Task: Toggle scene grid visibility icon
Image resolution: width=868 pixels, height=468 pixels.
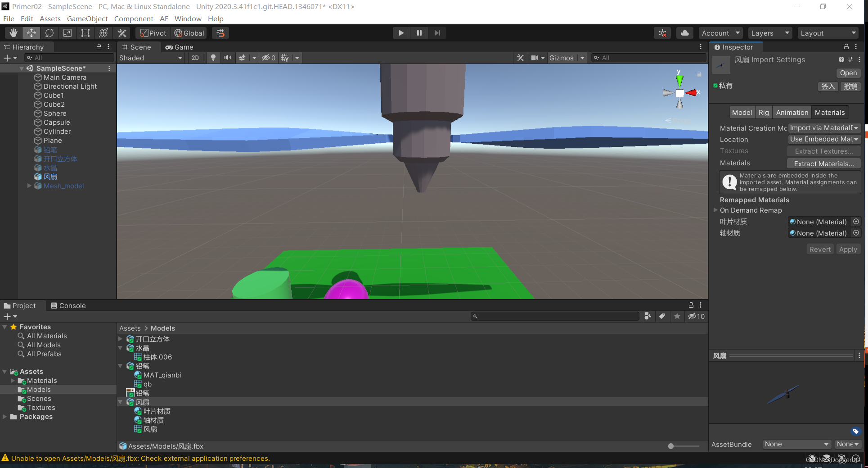Action: pyautogui.click(x=285, y=58)
